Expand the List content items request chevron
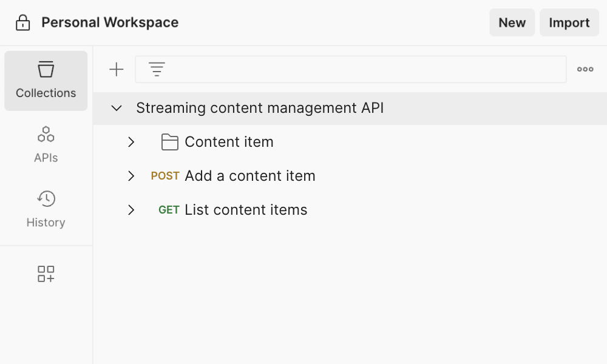Screen dimensions: 607x364 click(x=131, y=210)
